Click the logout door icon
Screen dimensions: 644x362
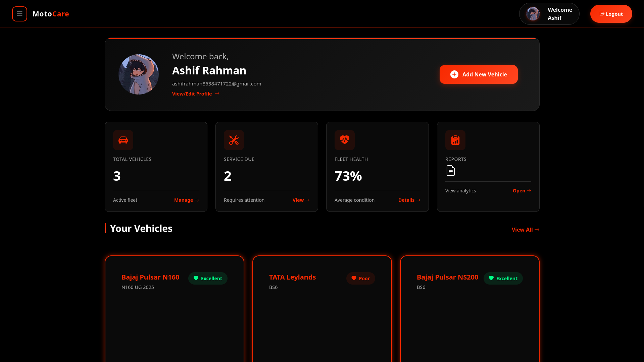pos(602,14)
